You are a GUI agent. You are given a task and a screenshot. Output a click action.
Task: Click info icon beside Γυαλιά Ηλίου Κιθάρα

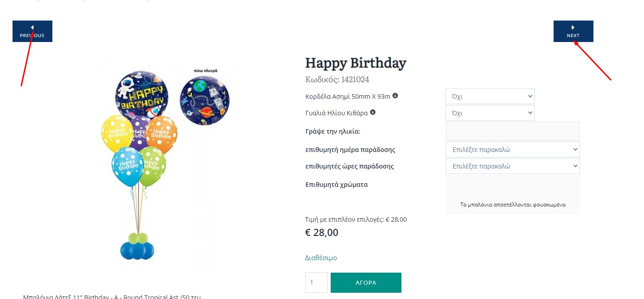[373, 112]
